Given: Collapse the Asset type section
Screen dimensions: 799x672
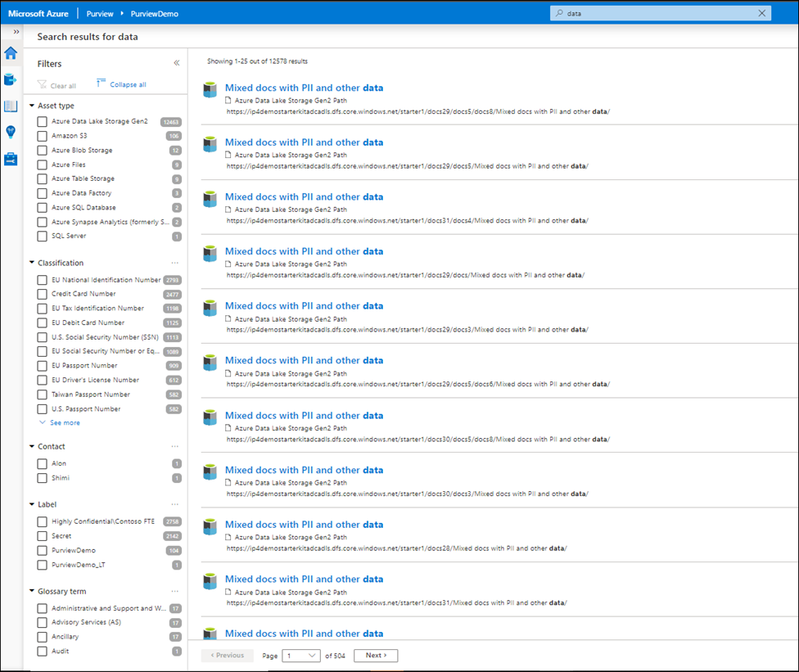Looking at the screenshot, I should coord(32,106).
